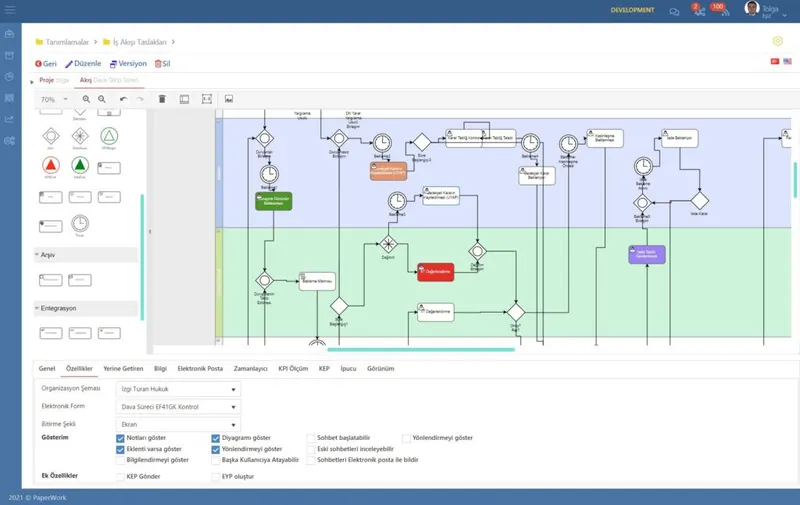Enable Sohbetleri Elektronik posta ile bildir
The width and height of the screenshot is (800, 505).
(311, 460)
